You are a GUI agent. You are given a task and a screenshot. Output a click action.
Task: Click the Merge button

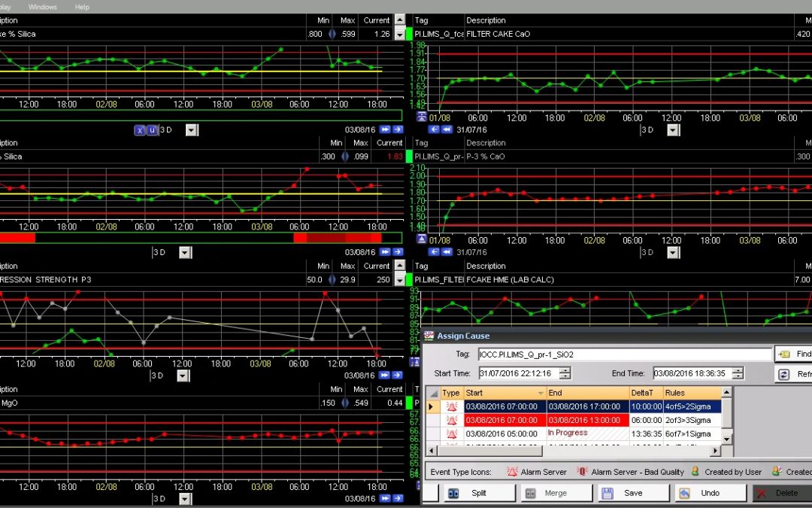(x=555, y=493)
